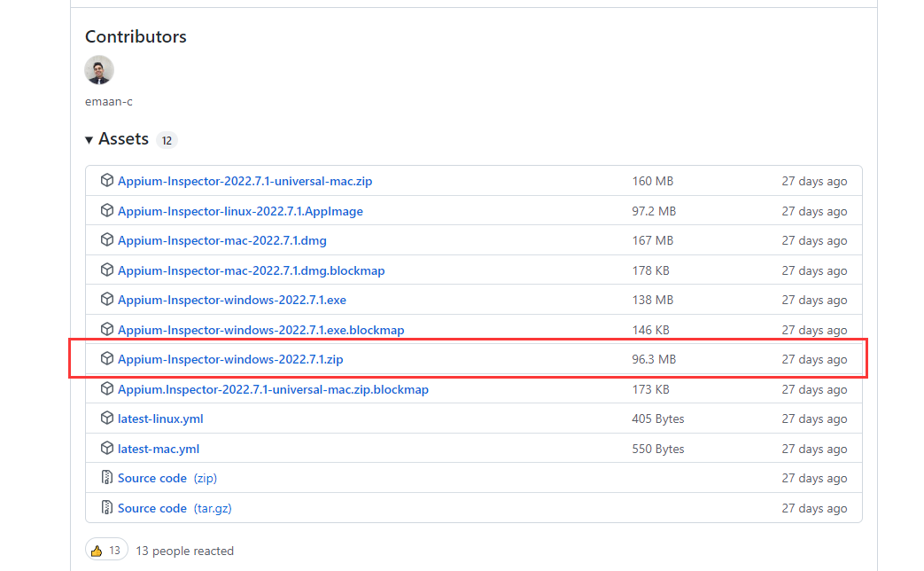Viewport: 924px width, 571px height.
Task: Download Appium-Inspector-2022.7.1-universal-mac.zip
Action: [x=245, y=181]
